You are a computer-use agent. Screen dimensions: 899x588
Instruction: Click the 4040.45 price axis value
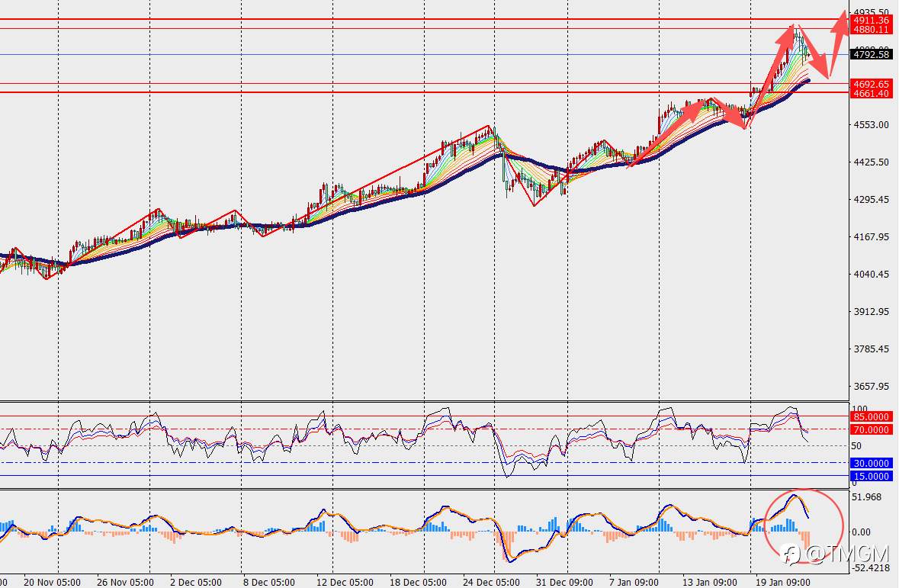pyautogui.click(x=872, y=275)
